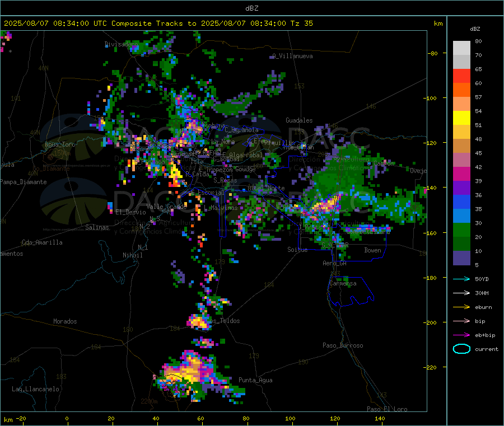
Task: Click the dark green 20 dBZ swatch
Action: [461, 244]
